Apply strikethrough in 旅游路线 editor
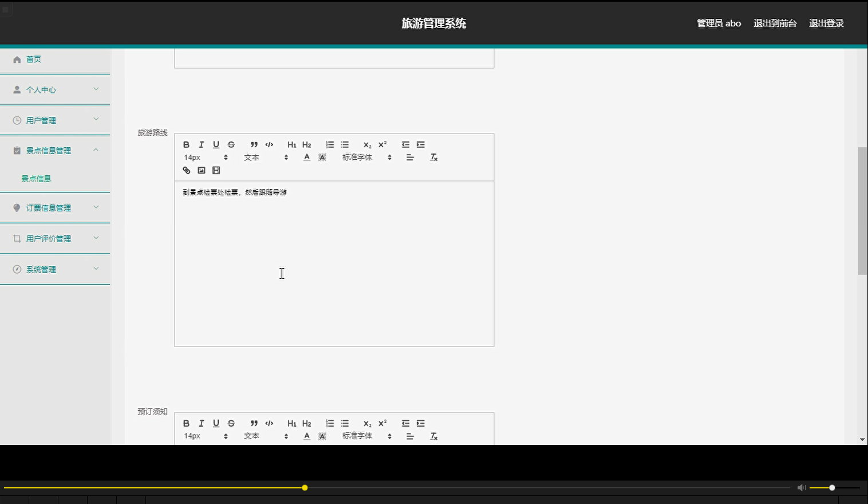Image resolution: width=868 pixels, height=504 pixels. click(x=231, y=145)
